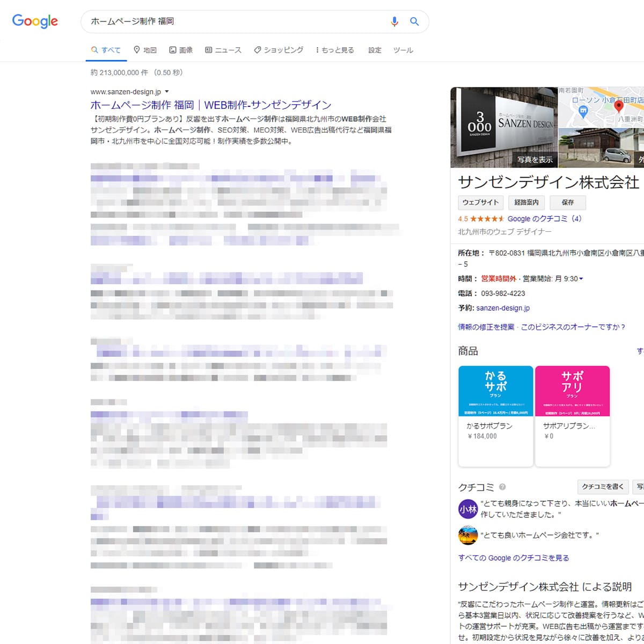This screenshot has width=644, height=644.
Task: Click the 小林 reviewer avatar
Action: (468, 509)
